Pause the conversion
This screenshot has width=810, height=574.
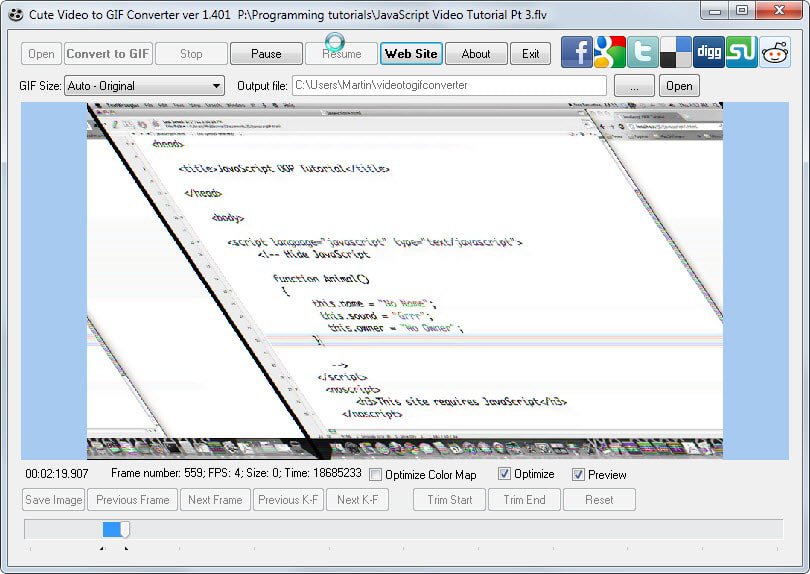(266, 54)
